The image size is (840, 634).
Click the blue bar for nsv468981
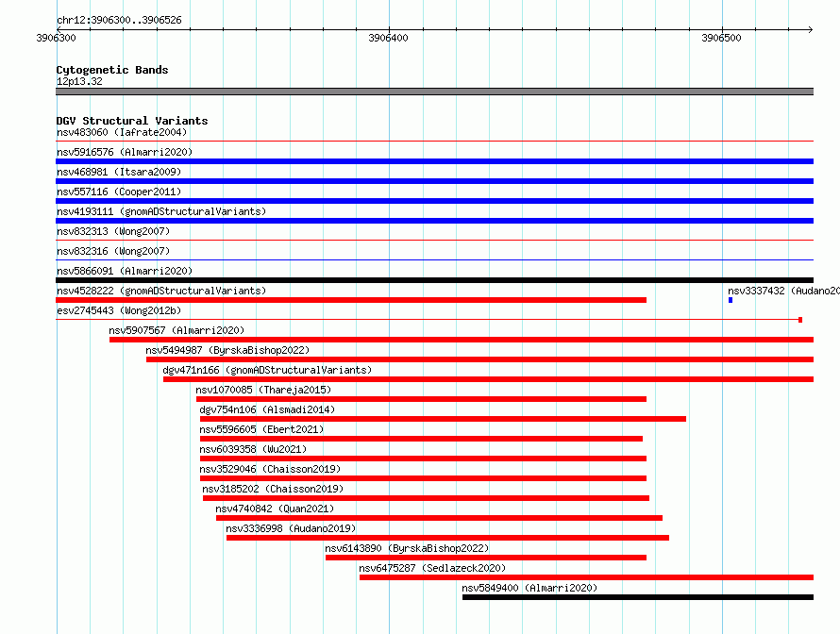(x=434, y=181)
